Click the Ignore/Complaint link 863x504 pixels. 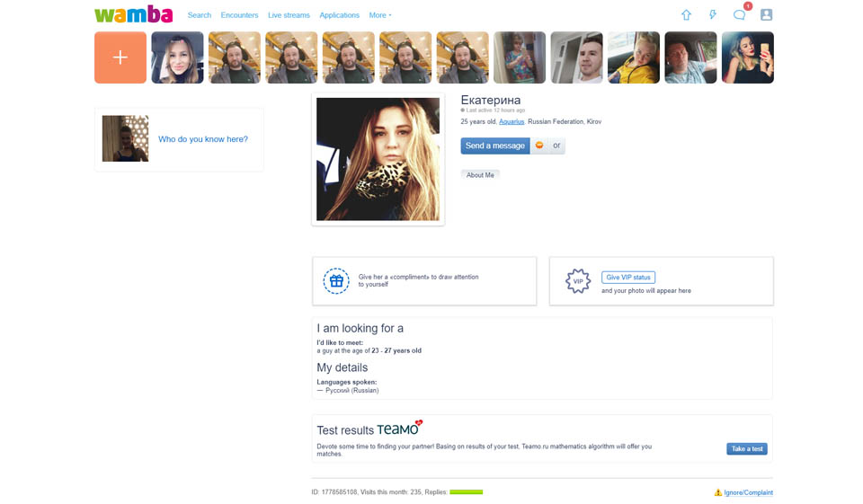pyautogui.click(x=748, y=492)
